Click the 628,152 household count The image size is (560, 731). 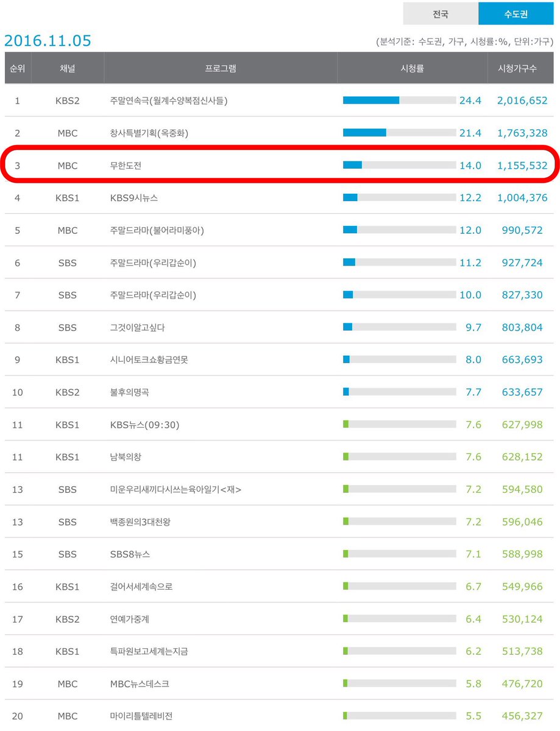click(522, 457)
